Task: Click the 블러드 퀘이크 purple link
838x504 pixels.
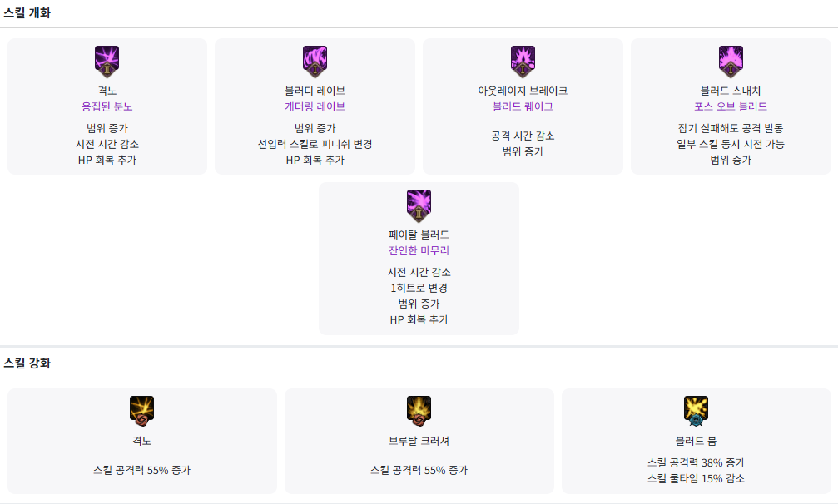Action: [x=523, y=106]
